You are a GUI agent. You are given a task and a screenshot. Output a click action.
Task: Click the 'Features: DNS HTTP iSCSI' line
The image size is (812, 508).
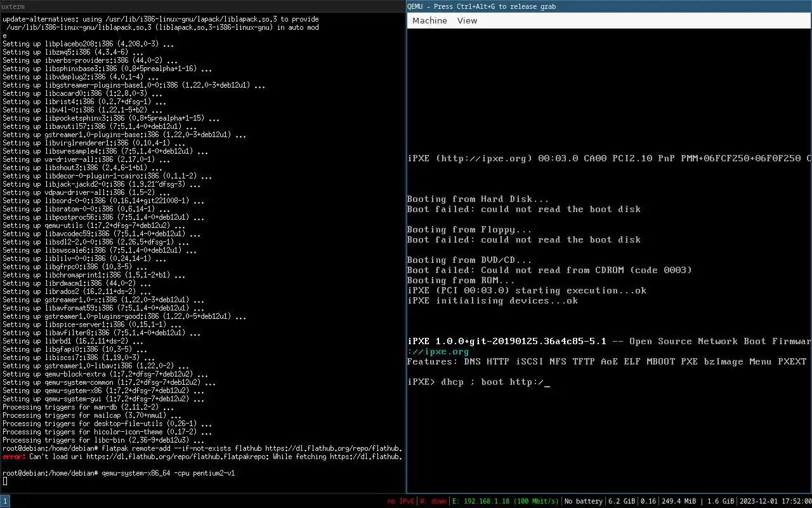tap(607, 361)
